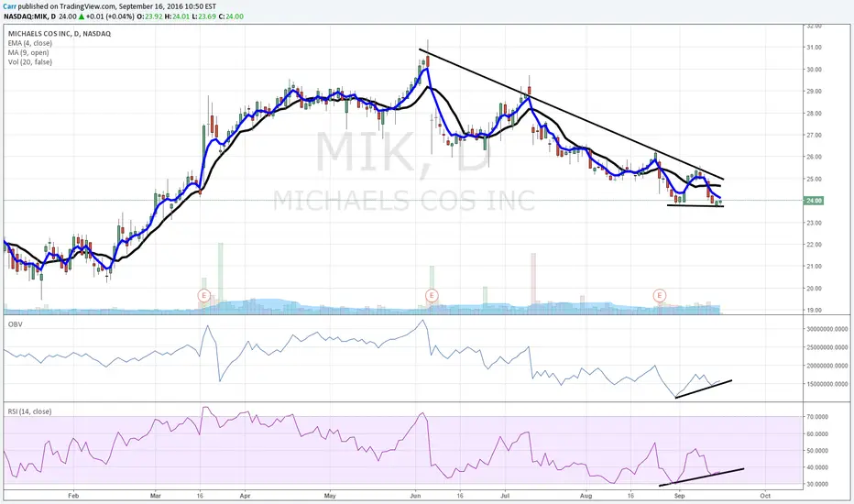
Task: Click the Sep label on time axis
Action: [x=679, y=496]
